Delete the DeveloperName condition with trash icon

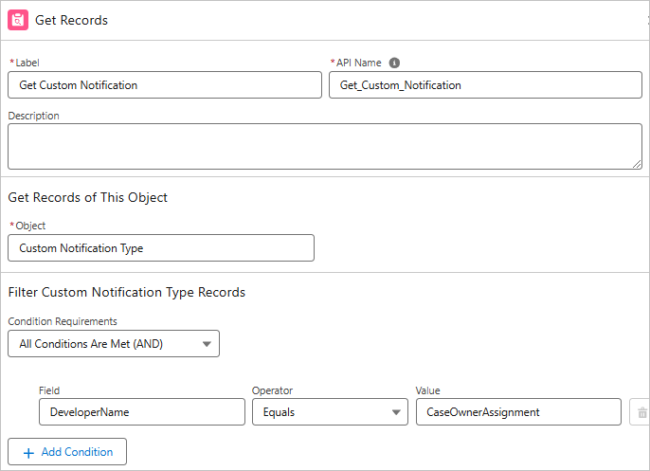click(x=640, y=412)
